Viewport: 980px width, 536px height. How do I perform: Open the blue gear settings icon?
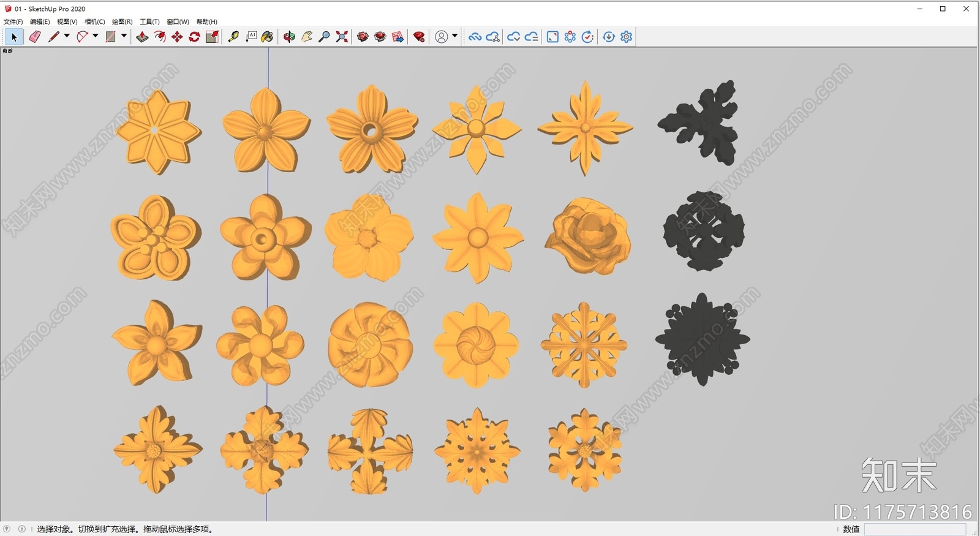tap(626, 37)
